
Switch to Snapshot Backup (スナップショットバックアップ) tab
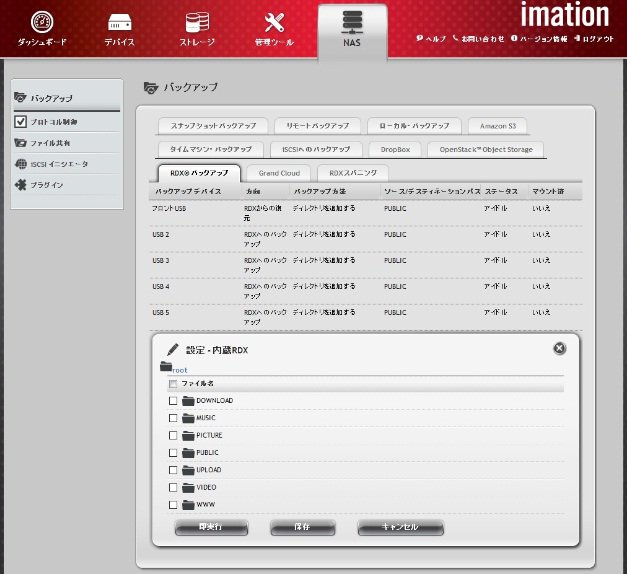click(x=213, y=126)
